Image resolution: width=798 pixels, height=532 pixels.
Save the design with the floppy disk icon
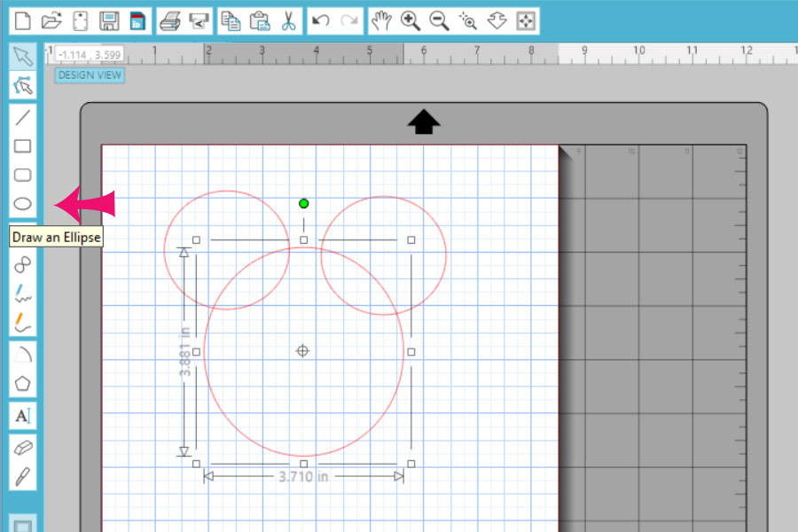tap(109, 21)
